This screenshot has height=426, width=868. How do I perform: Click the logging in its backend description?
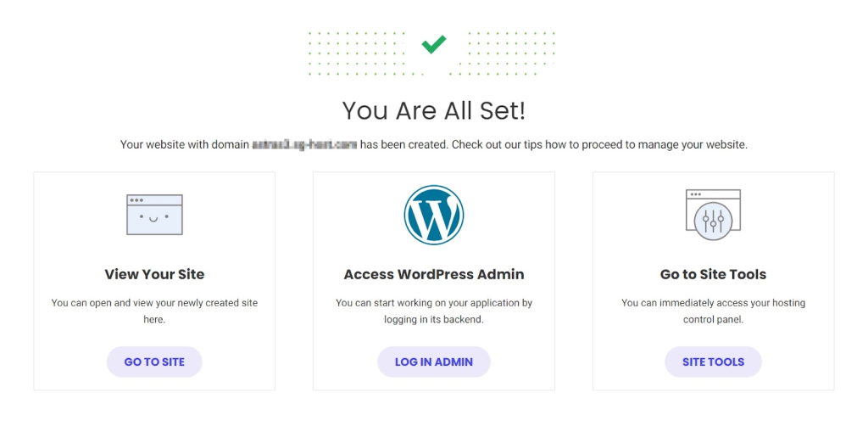433,311
